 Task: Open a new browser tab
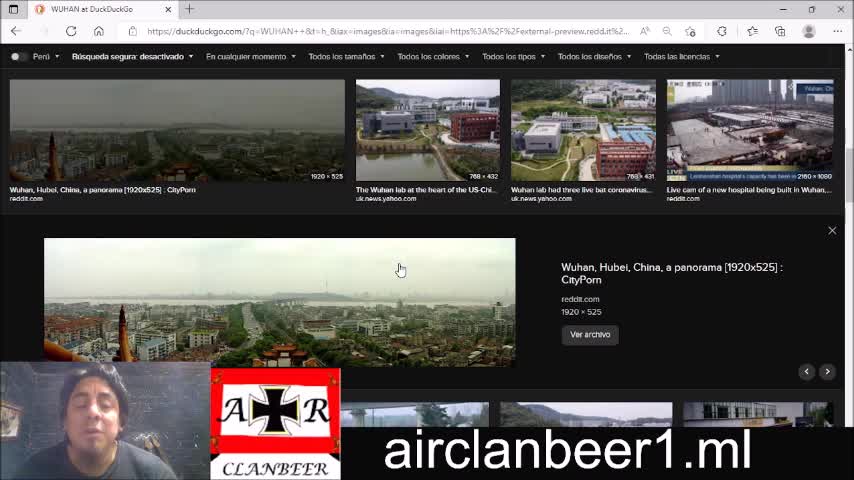[190, 9]
